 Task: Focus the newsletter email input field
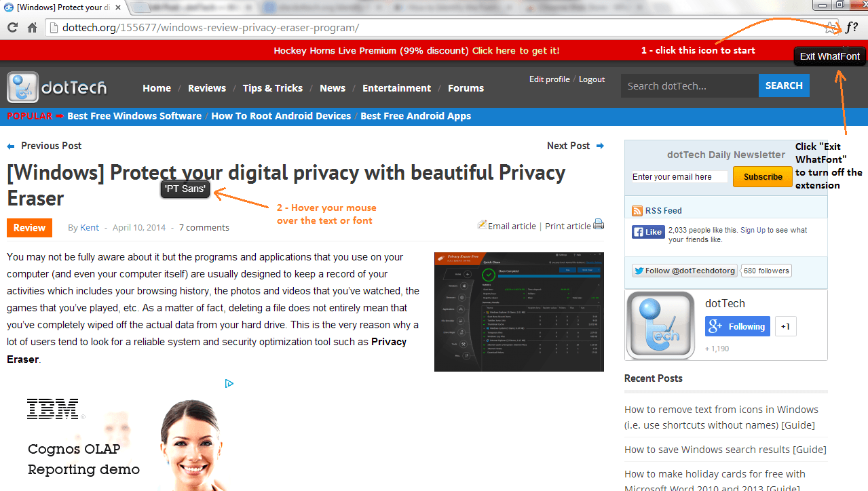pyautogui.click(x=679, y=177)
